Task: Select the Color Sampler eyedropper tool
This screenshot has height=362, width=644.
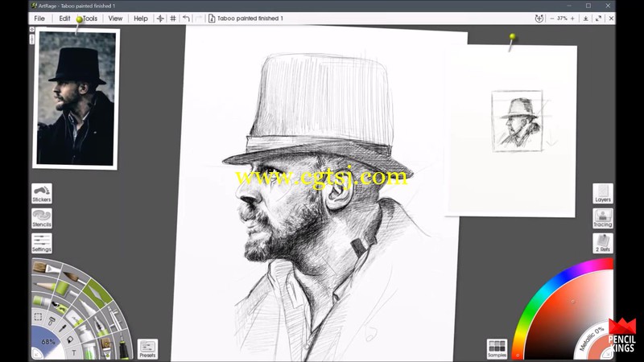Action: pyautogui.click(x=63, y=328)
